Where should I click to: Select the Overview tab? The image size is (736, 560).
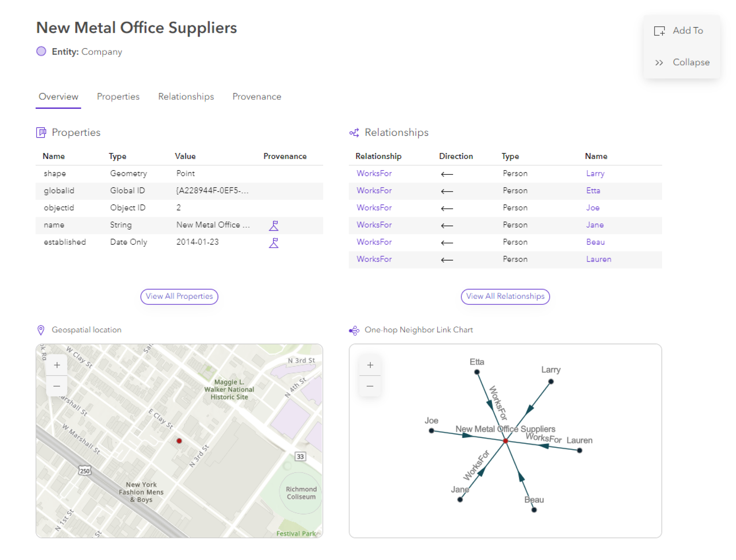click(58, 97)
